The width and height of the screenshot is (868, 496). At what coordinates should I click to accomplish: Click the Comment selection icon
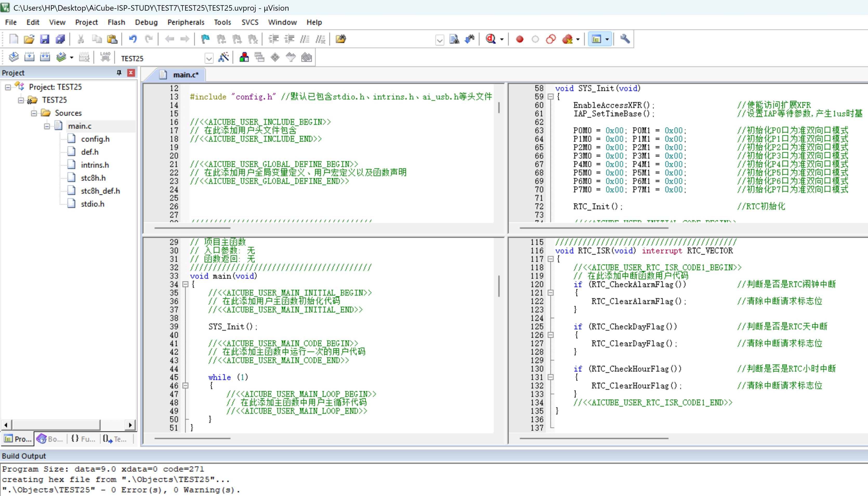point(305,39)
